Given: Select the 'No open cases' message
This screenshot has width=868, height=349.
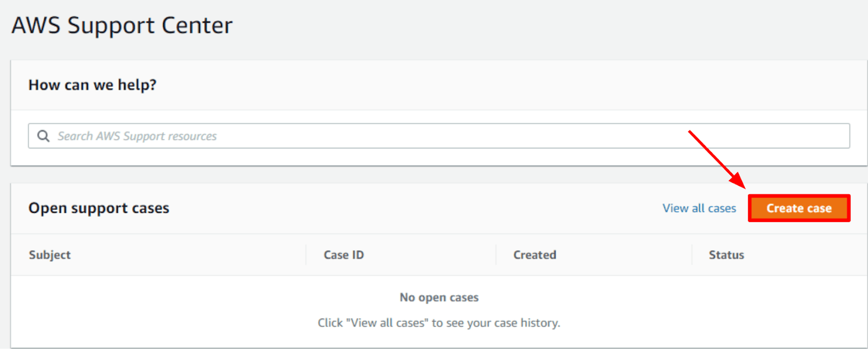Looking at the screenshot, I should tap(439, 297).
